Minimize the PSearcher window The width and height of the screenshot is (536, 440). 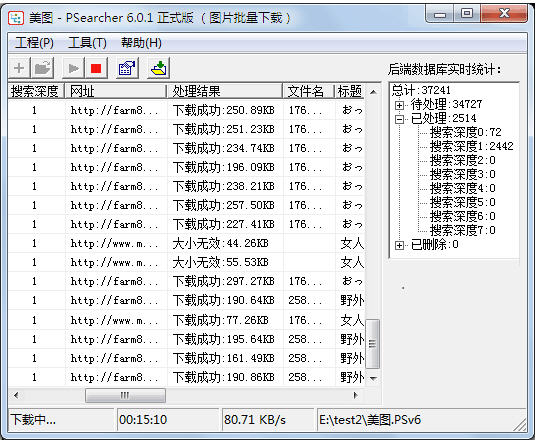440,14
